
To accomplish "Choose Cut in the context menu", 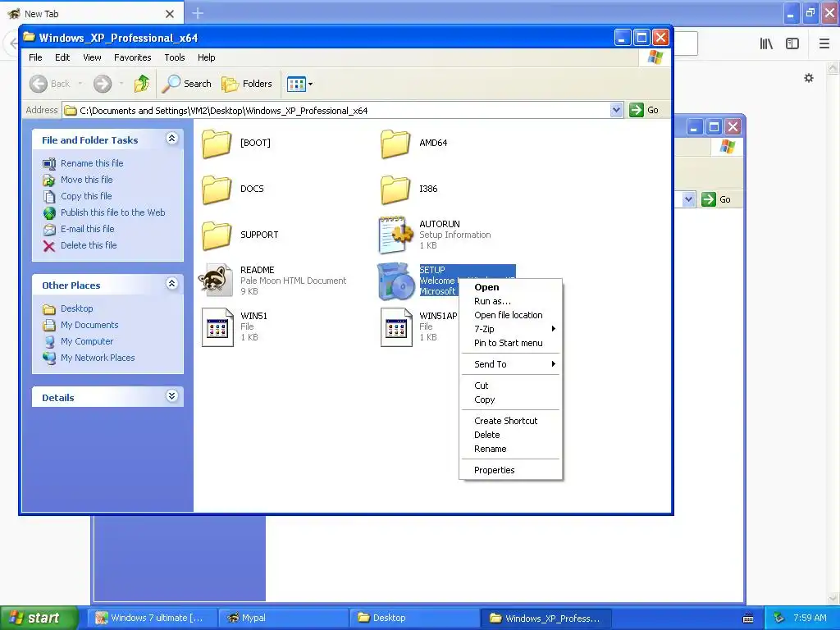I will [x=510, y=386].
